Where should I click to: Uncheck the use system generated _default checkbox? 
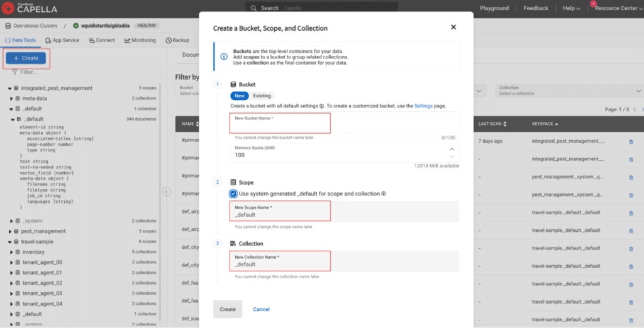pyautogui.click(x=233, y=194)
